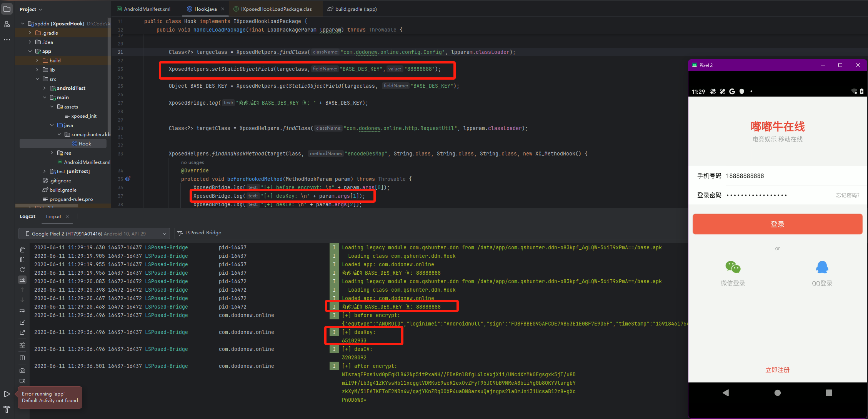868x419 pixels.
Task: Tap the emulator home navigation button
Action: pyautogui.click(x=777, y=393)
